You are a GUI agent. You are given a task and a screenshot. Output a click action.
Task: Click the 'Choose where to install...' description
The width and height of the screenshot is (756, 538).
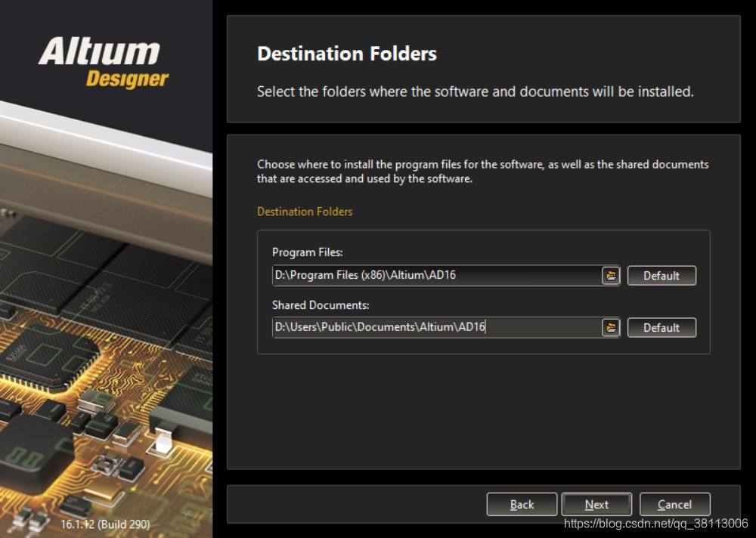[x=482, y=171]
